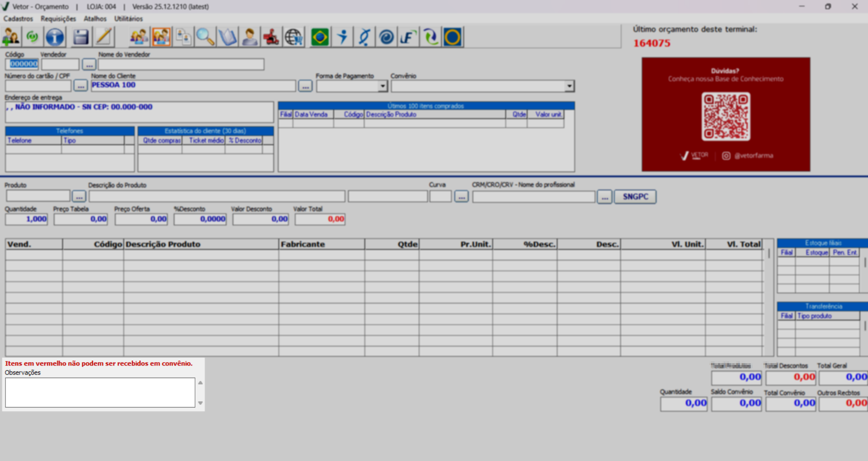Click the Código input field
The width and height of the screenshot is (868, 461).
[22, 64]
